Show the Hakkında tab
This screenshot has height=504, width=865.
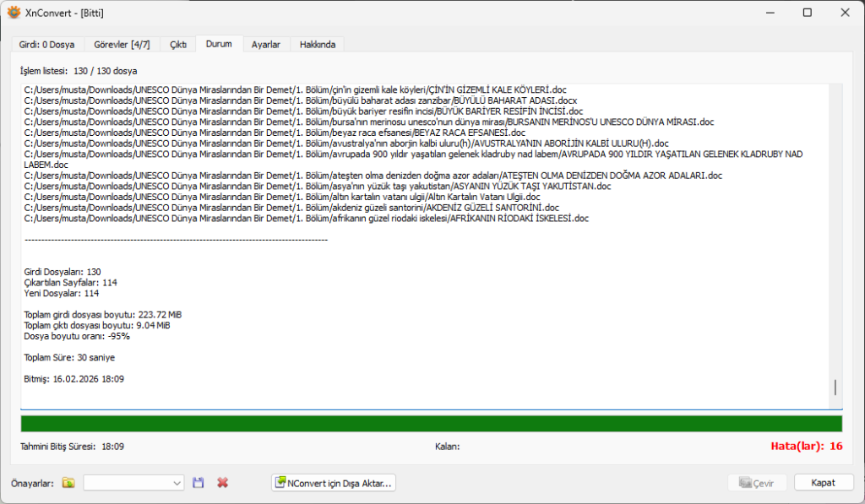pos(318,45)
